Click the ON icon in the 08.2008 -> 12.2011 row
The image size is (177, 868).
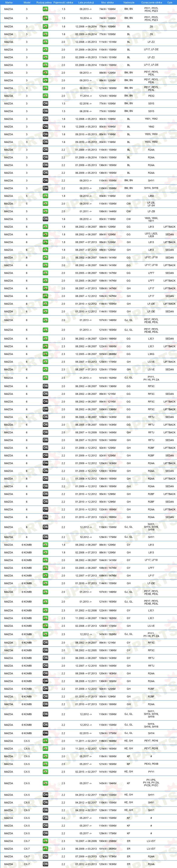[45, 681]
